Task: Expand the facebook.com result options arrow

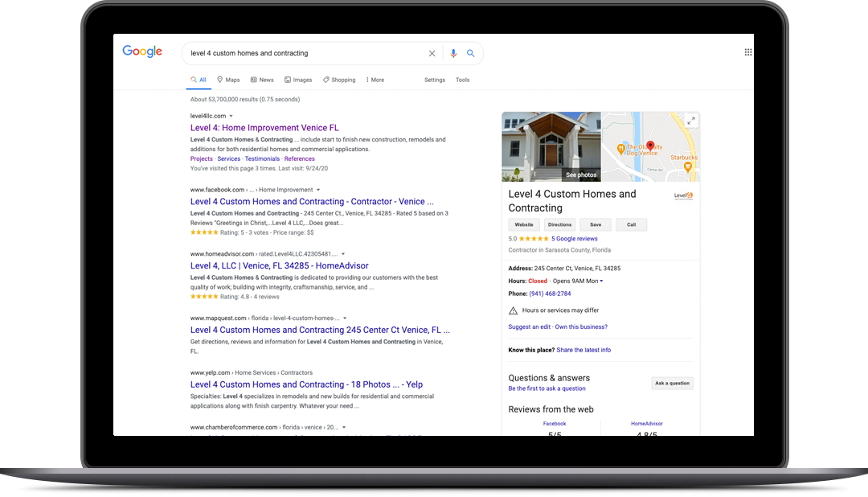Action: click(x=317, y=190)
